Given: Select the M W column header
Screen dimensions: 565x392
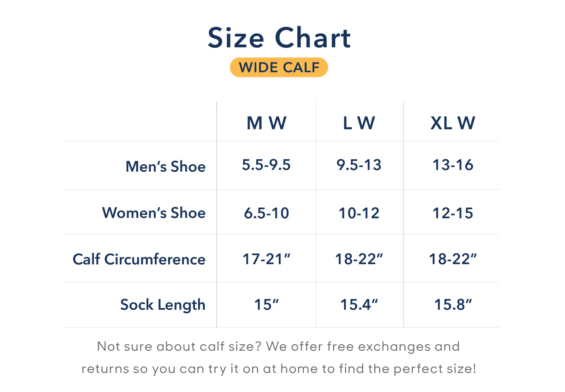Looking at the screenshot, I should coord(266,123).
